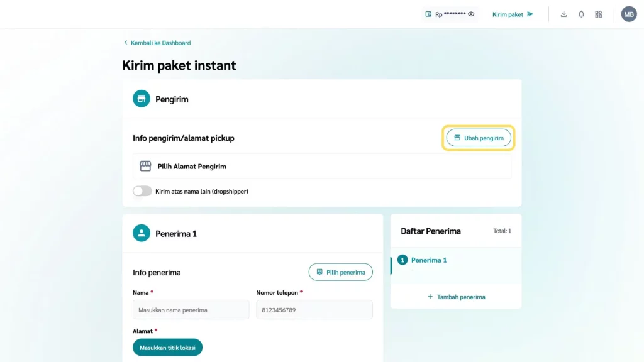Viewport: 644px width, 362px height.
Task: Open the MB profile avatar
Action: click(x=629, y=14)
